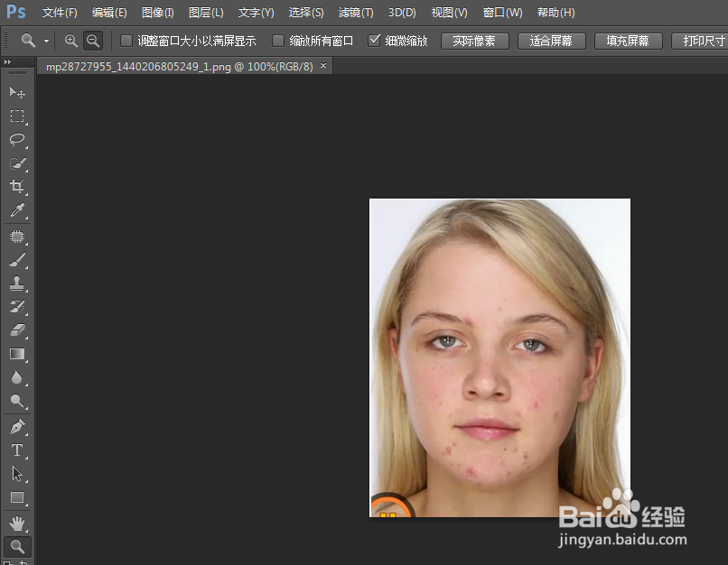Select the Move tool
Image resolution: width=728 pixels, height=565 pixels.
click(x=17, y=91)
